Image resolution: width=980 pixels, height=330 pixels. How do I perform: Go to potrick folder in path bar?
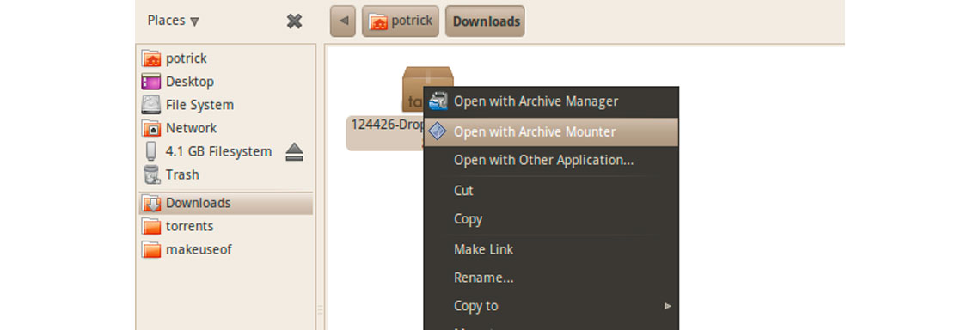[400, 21]
